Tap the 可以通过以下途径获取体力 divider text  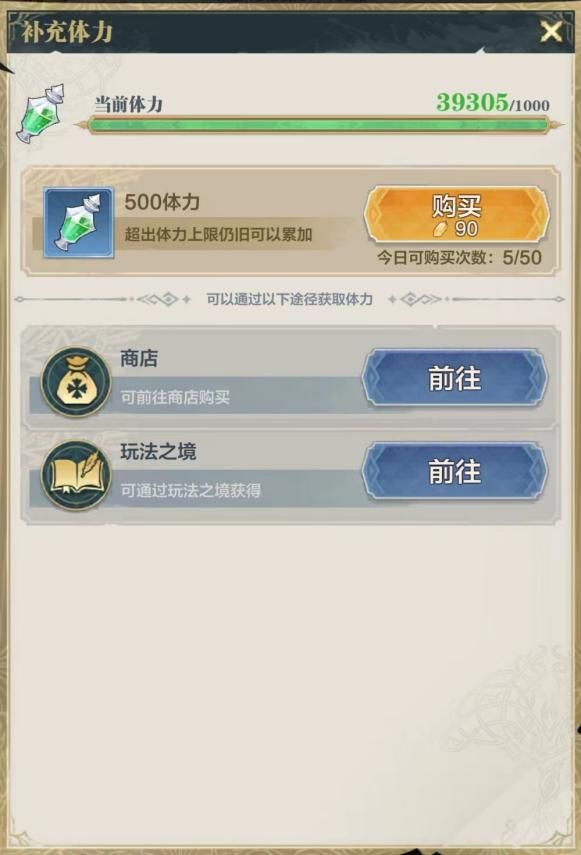click(x=289, y=299)
